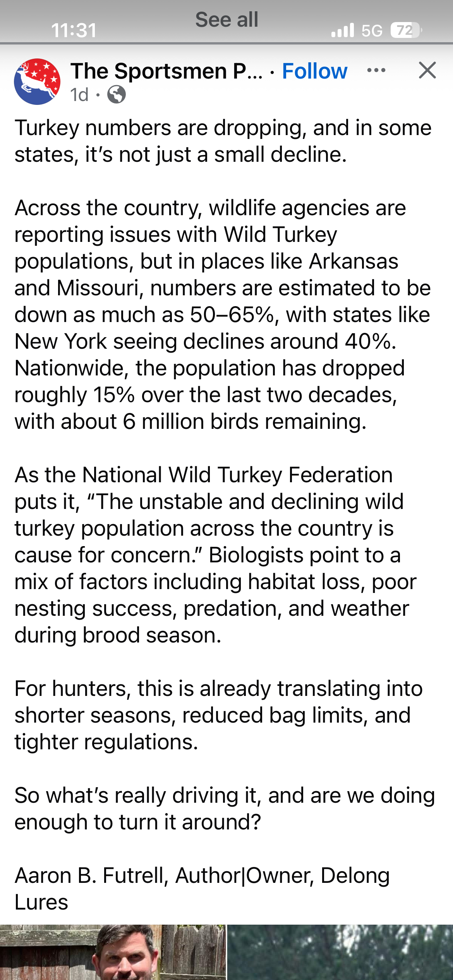Tap the paragraph mentioning Arkansas and Missouri

click(x=223, y=315)
